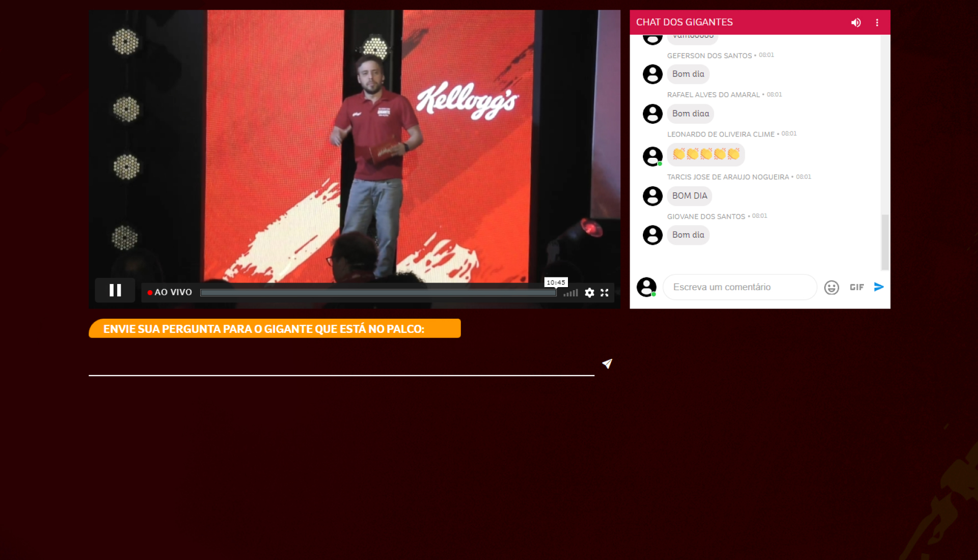Viewport: 978px width, 560px height.
Task: Click your own profile avatar
Action: click(646, 287)
